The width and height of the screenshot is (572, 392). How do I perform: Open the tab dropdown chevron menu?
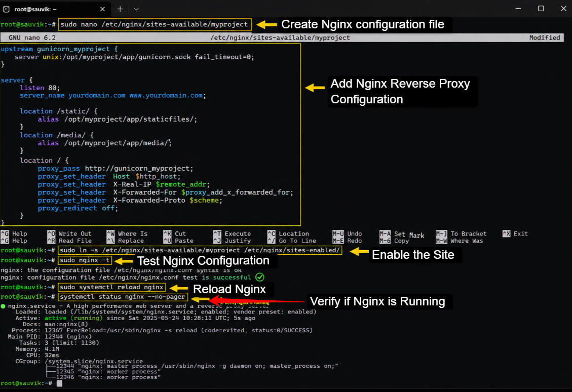[x=136, y=9]
